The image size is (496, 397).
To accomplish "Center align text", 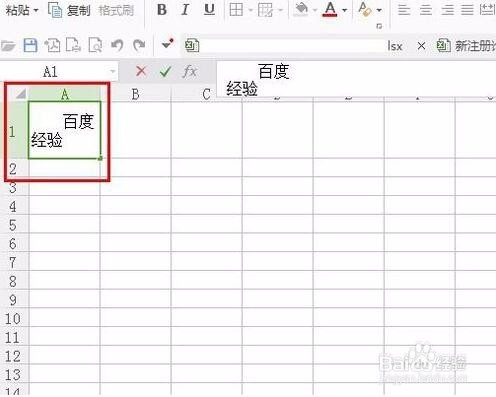I will click(426, 10).
